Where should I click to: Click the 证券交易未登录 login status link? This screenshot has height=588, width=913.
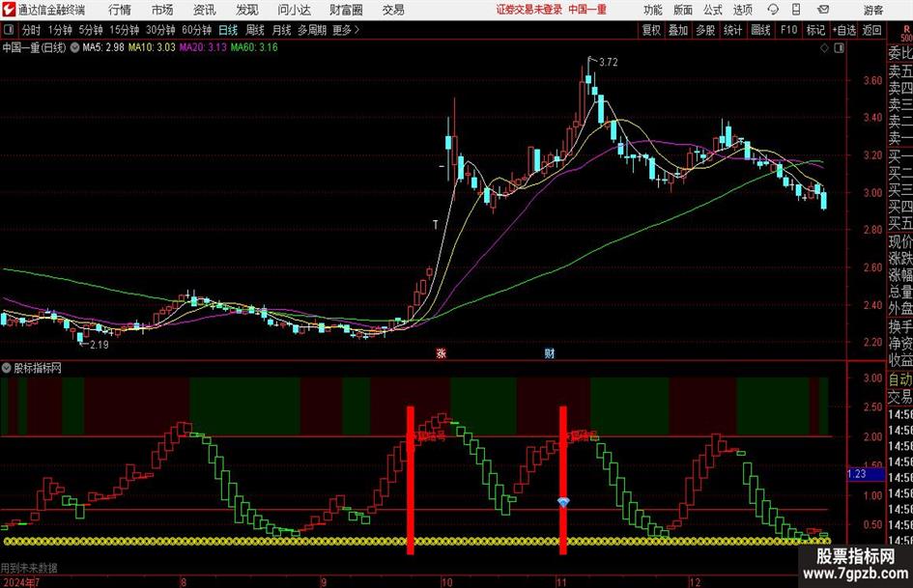click(x=528, y=10)
